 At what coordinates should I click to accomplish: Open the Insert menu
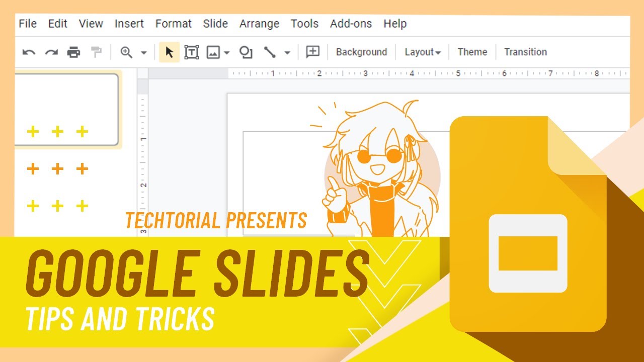click(129, 24)
